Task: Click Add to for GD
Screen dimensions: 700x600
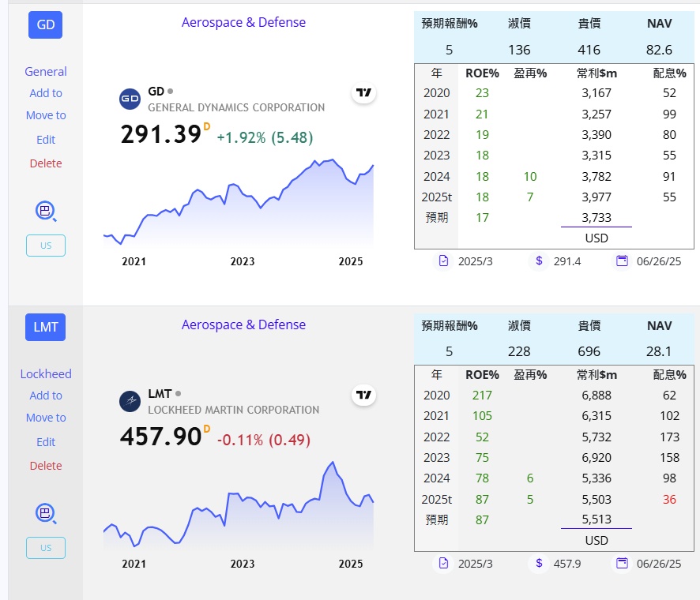Action: coord(46,93)
